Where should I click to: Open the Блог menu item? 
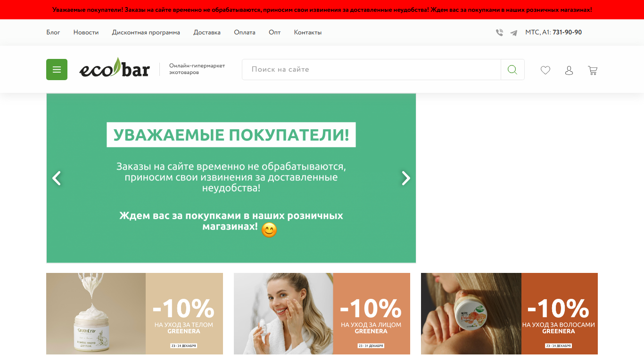(53, 33)
